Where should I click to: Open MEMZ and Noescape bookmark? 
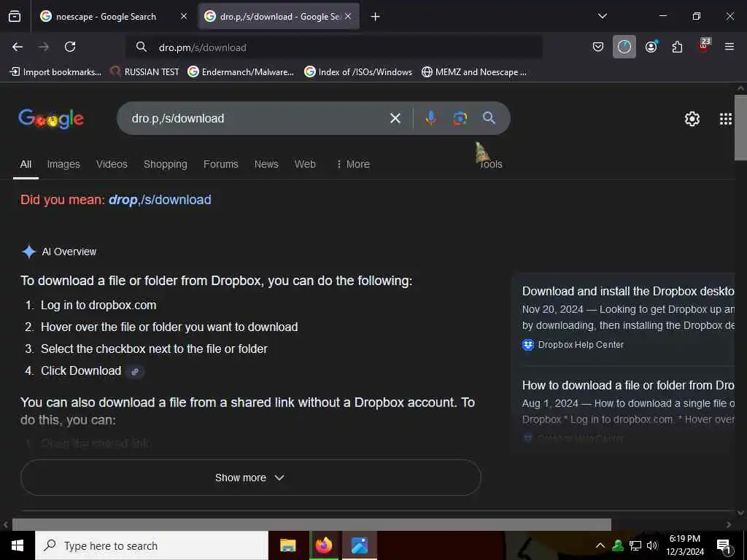tap(474, 72)
